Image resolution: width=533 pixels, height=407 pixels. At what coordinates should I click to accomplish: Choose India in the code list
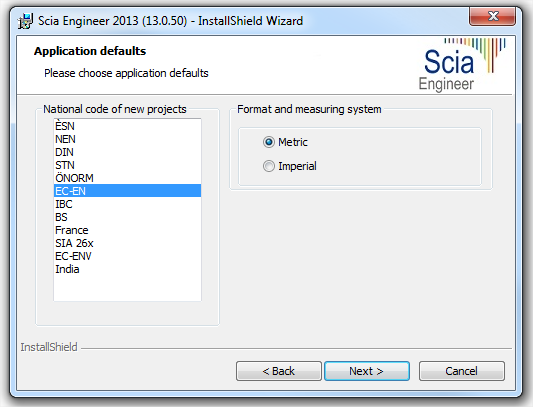click(127, 269)
